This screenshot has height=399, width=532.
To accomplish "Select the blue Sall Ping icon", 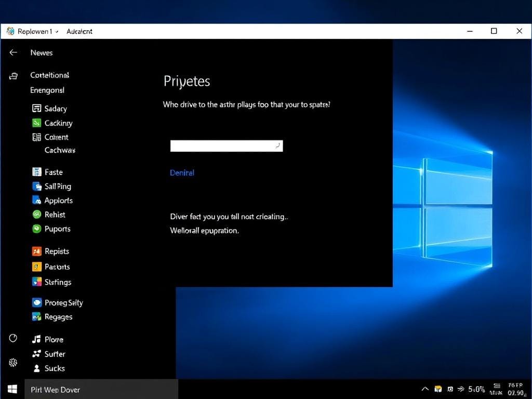I will point(37,187).
